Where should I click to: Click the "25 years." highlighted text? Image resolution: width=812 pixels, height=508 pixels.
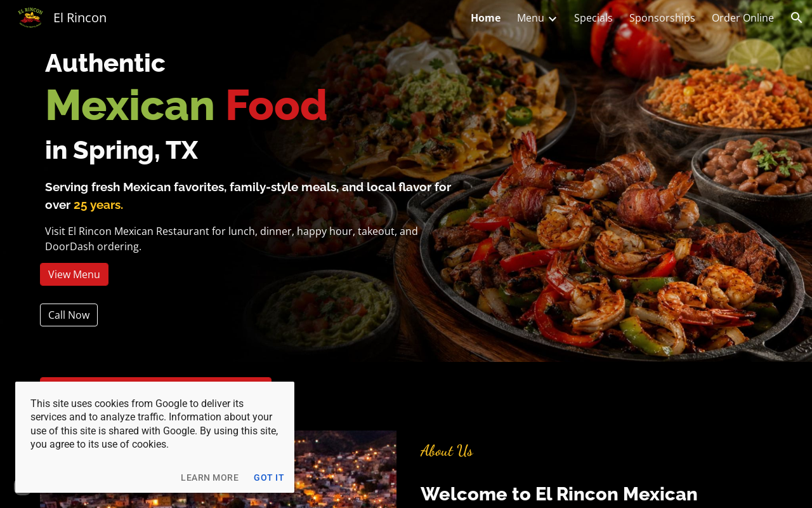point(98,205)
